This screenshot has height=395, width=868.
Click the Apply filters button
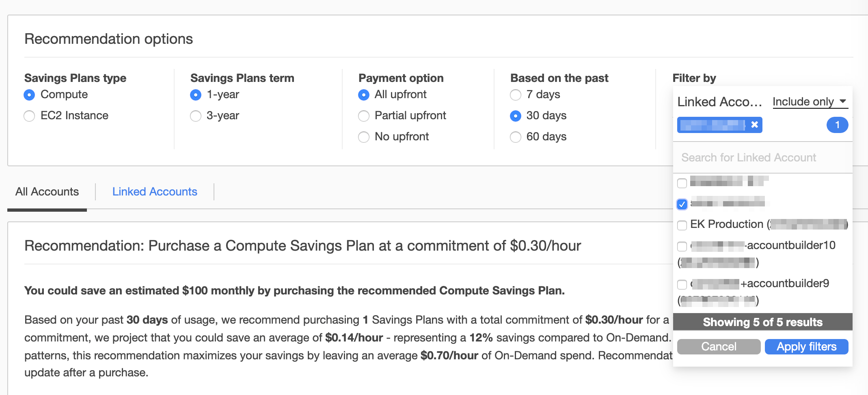pos(806,347)
